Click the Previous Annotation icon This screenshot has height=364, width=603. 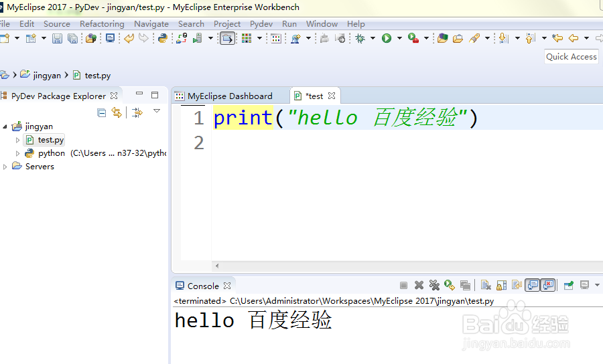[531, 38]
